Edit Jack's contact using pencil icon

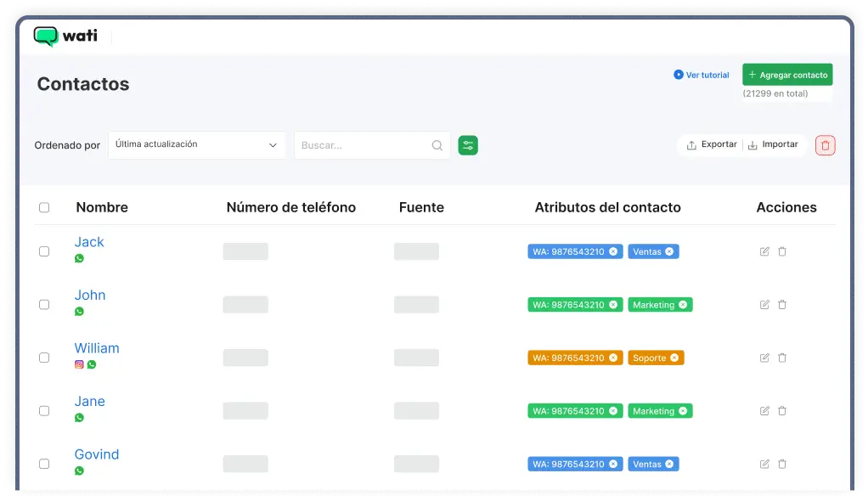coord(764,251)
